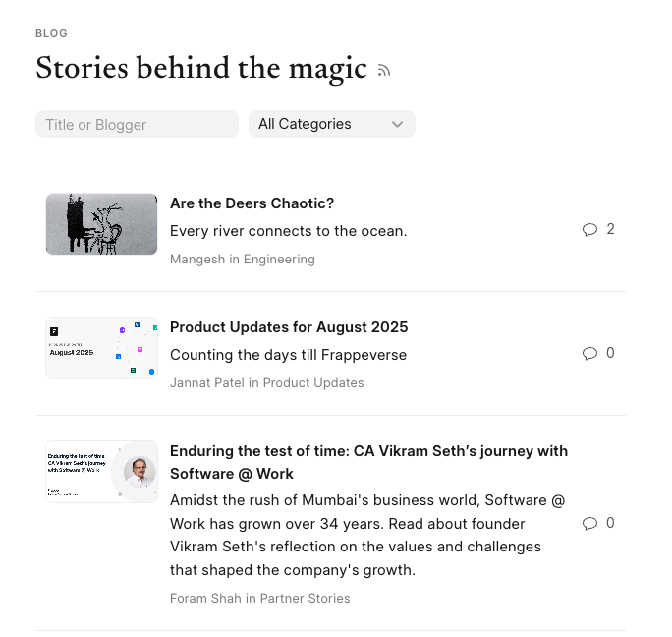Click comment icon on Product Updates post

coord(589,353)
